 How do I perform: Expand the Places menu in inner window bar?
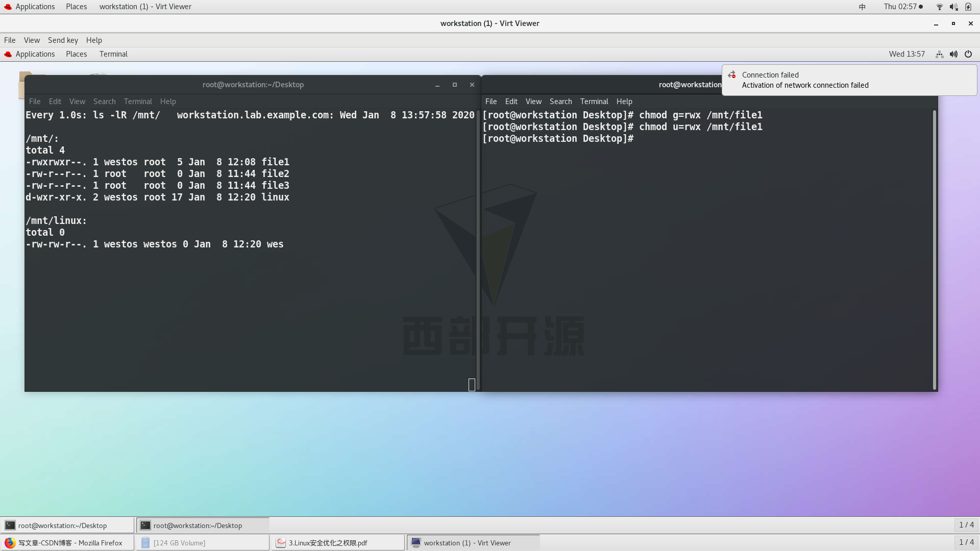click(x=76, y=54)
